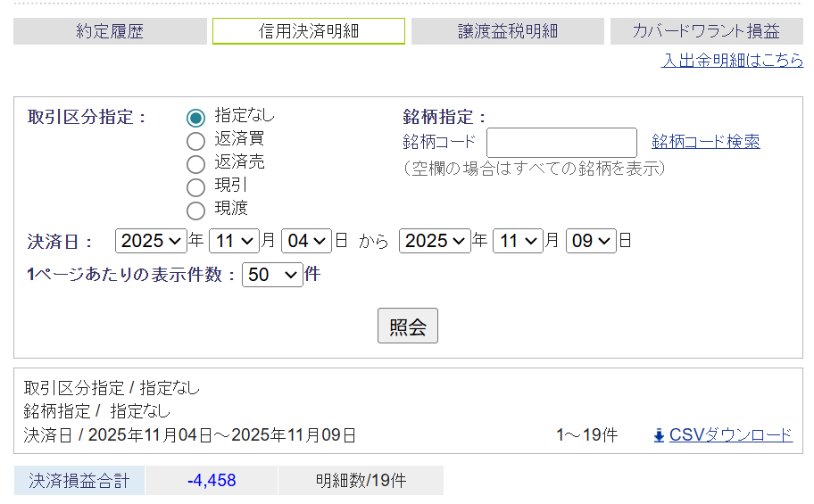This screenshot has width=814, height=504.
Task: Click the 銘柄コード input field
Action: coord(561,143)
